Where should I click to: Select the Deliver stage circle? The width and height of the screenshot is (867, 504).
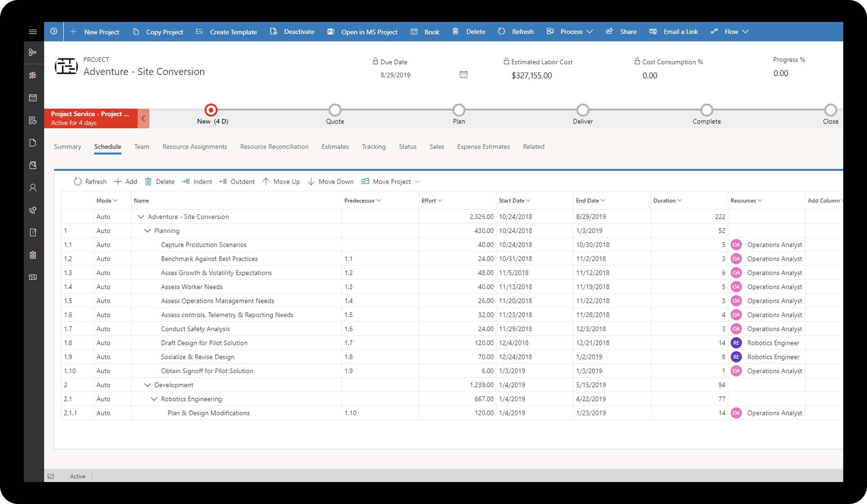pos(582,110)
